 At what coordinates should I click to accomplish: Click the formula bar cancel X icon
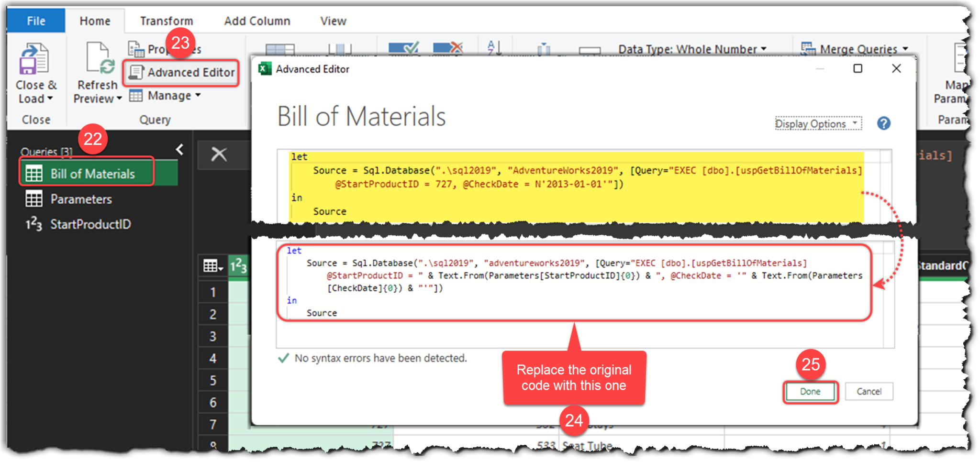pos(219,154)
